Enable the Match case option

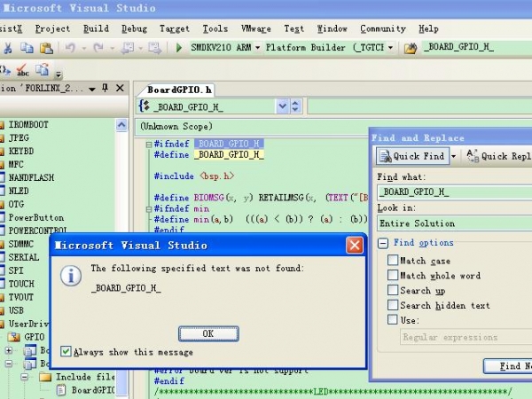coord(393,261)
